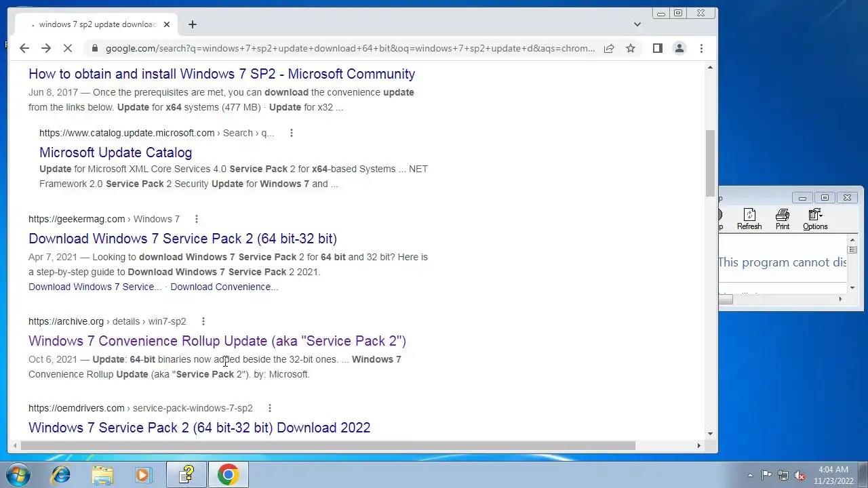Go back using Chrome's back arrow
Viewport: 868px width, 488px height.
tap(24, 48)
